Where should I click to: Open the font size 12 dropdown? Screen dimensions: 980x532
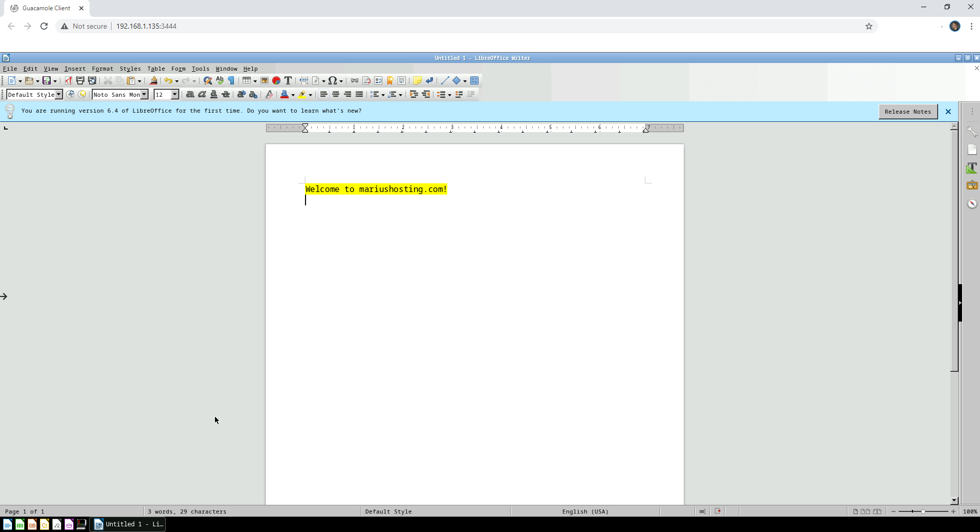175,94
